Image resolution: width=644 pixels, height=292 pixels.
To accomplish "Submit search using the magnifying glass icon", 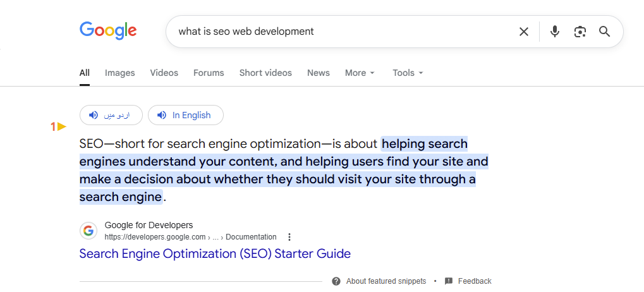I will click(x=605, y=32).
